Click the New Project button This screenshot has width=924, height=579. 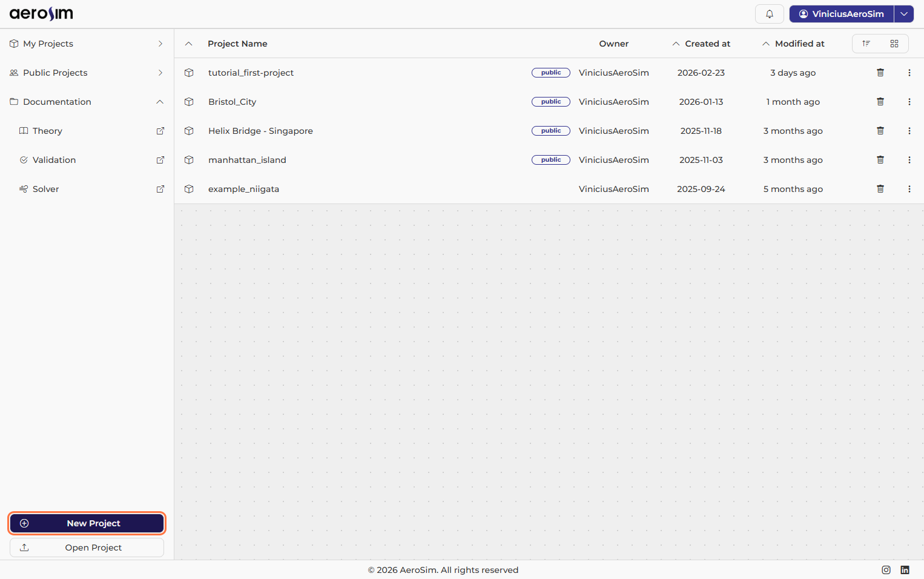tap(87, 523)
